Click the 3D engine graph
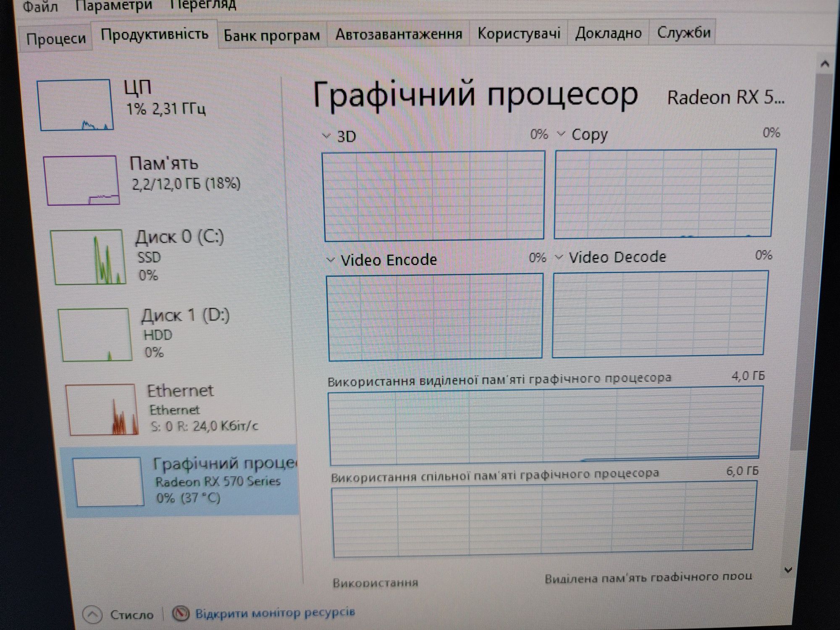This screenshot has height=630, width=840. 434,196
